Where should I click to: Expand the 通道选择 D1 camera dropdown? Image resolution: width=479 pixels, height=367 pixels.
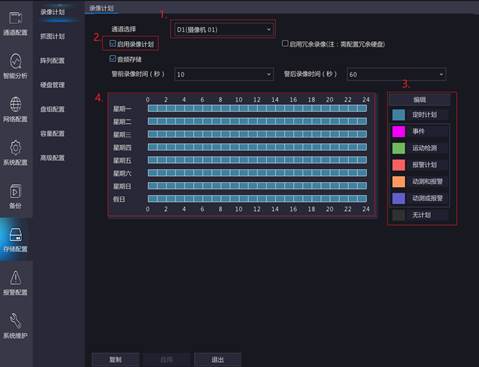click(223, 29)
